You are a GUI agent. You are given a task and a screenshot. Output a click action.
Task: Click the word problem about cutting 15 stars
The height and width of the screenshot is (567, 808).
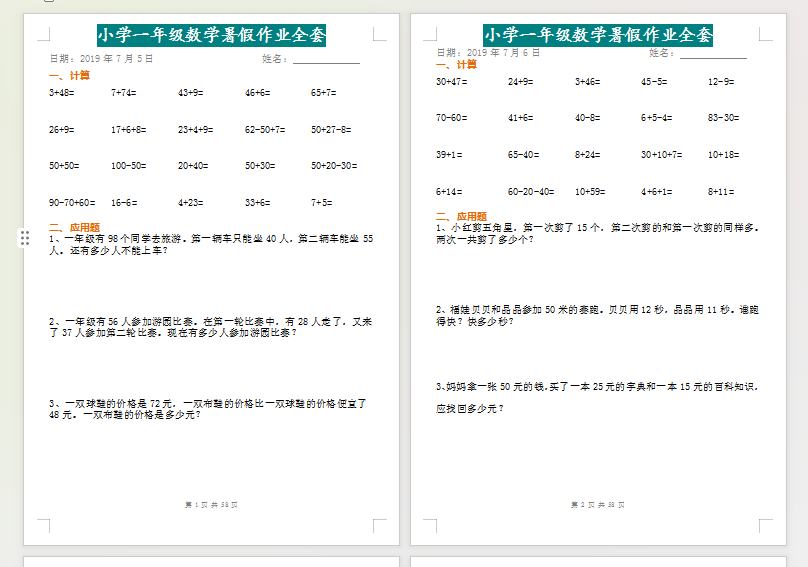click(x=598, y=234)
